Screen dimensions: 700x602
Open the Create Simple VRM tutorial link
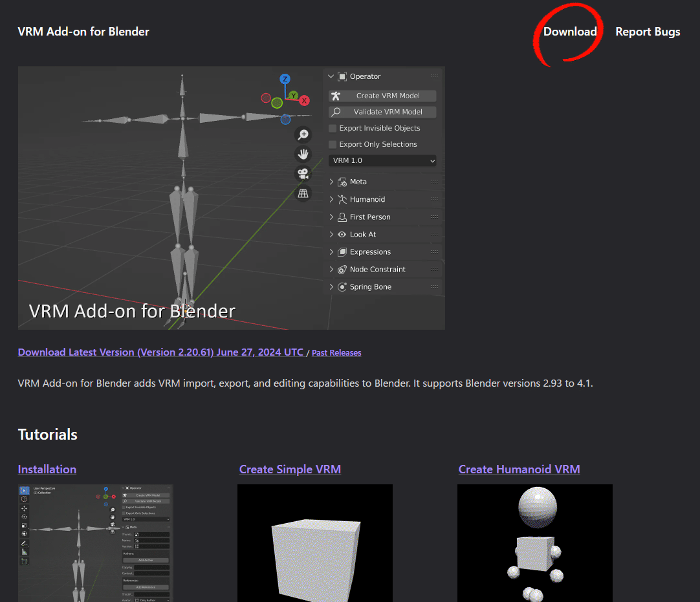(x=290, y=469)
